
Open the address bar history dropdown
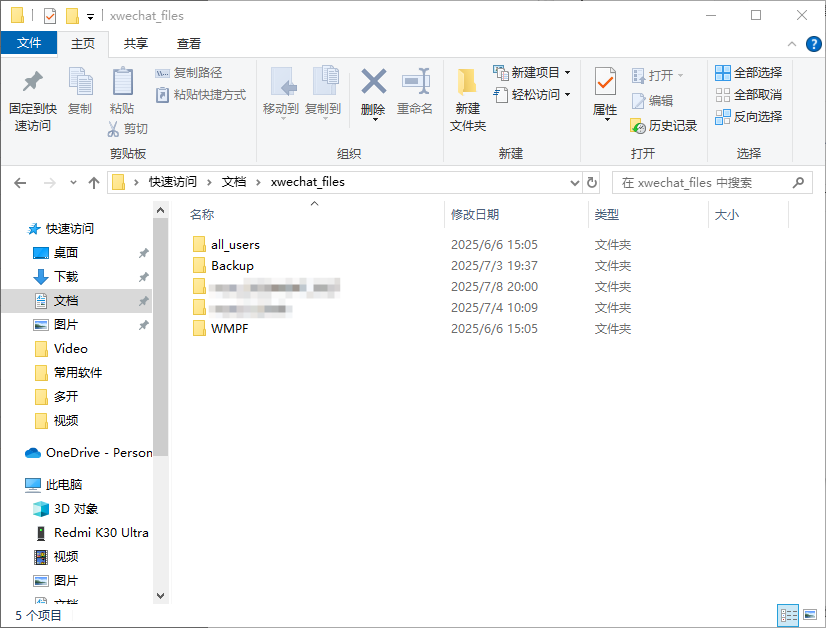point(574,183)
